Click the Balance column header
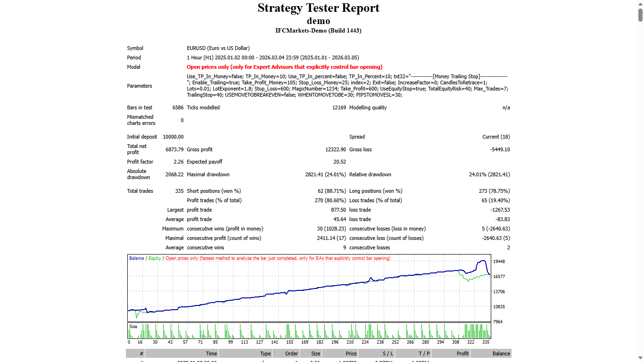 [x=501, y=353]
